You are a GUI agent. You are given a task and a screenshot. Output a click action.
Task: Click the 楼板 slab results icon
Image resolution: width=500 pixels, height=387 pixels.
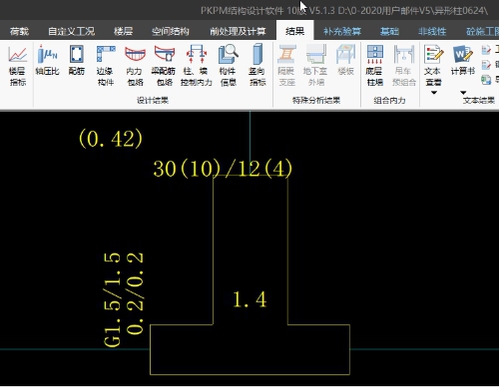(x=345, y=60)
